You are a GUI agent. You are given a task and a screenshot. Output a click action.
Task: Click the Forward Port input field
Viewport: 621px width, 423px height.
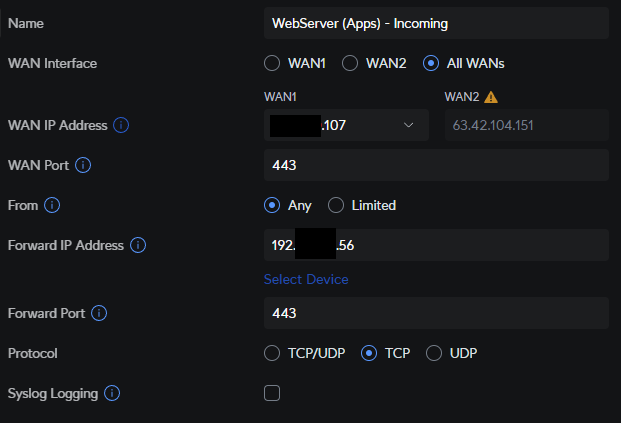click(x=436, y=313)
